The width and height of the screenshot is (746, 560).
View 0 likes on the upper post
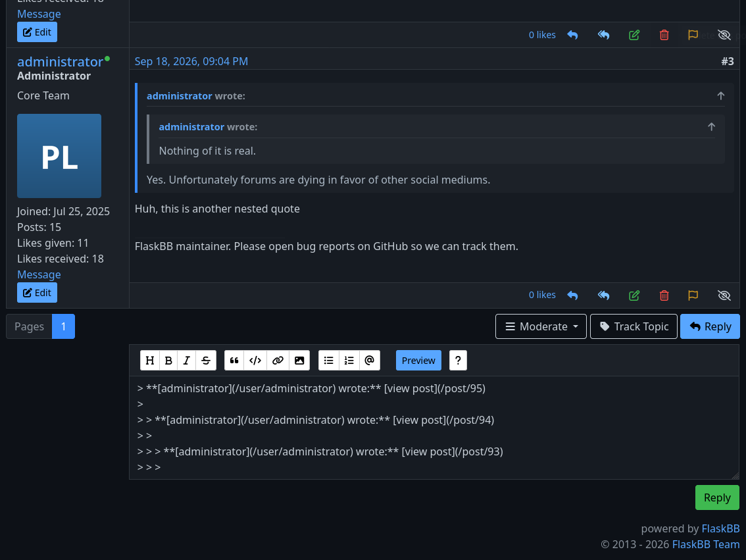(x=542, y=35)
